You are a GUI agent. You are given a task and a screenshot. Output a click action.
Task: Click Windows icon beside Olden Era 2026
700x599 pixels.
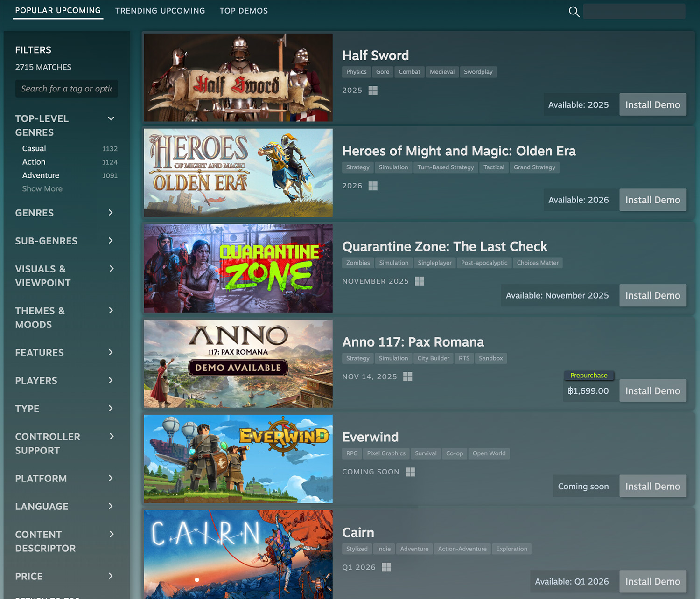click(x=373, y=186)
